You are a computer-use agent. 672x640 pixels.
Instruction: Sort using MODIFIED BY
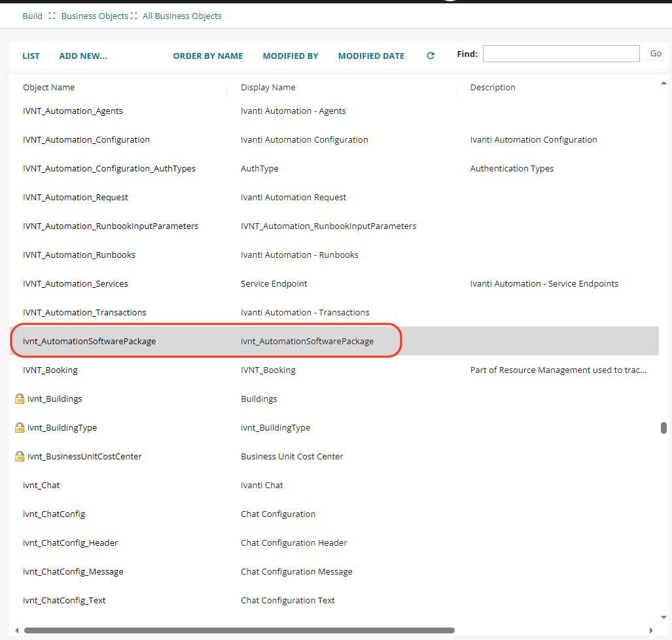[x=291, y=56]
